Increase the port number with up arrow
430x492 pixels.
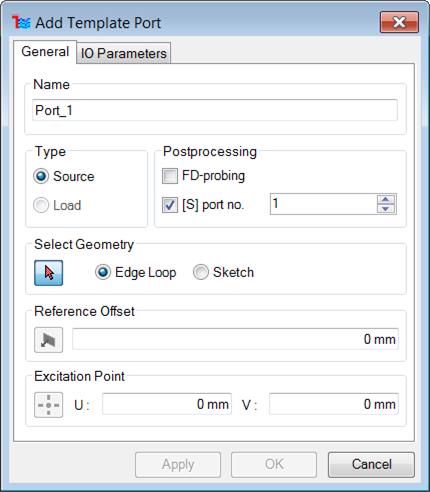386,199
